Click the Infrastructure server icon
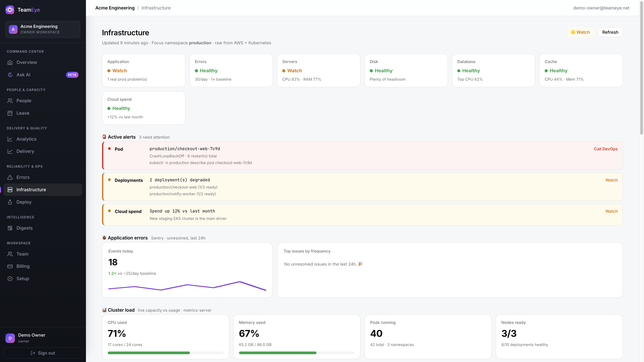 [x=10, y=190]
